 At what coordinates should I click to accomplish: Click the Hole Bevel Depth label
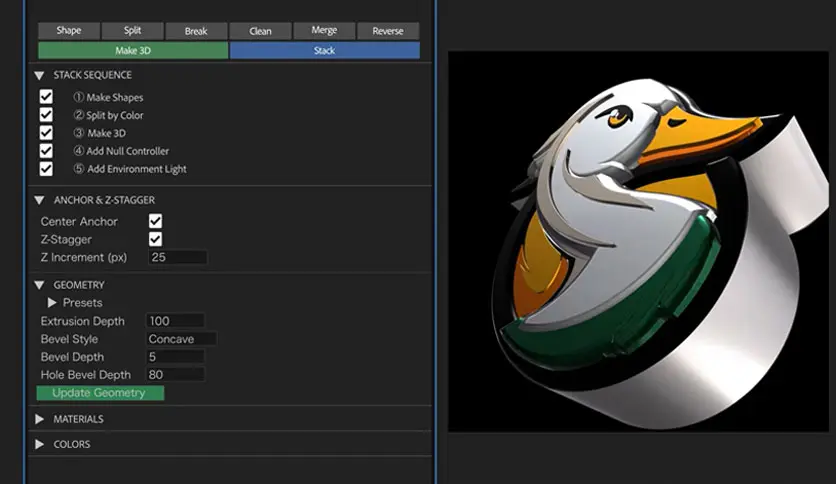tap(86, 375)
